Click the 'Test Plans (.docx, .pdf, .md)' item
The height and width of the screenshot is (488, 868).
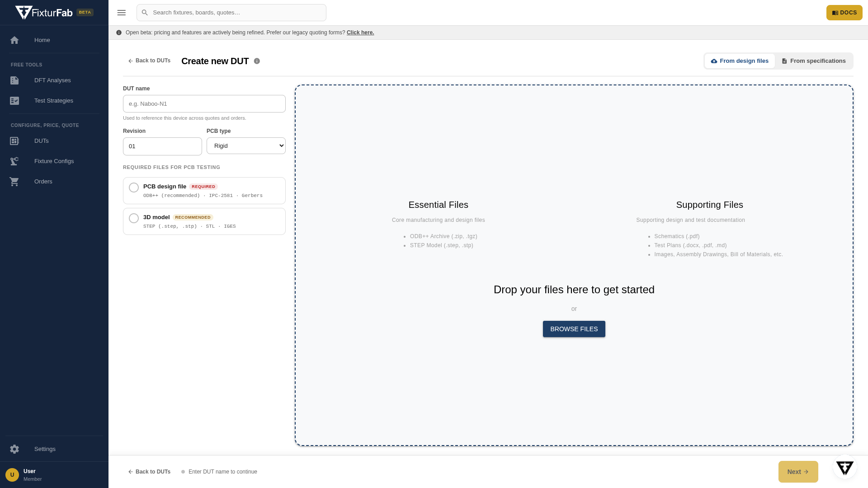[690, 245]
